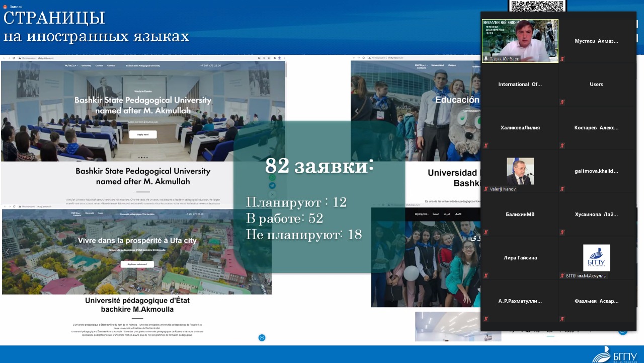Toggle muted microphone on Лира Гайсина's tile
The width and height of the screenshot is (644, 363).
(x=486, y=275)
